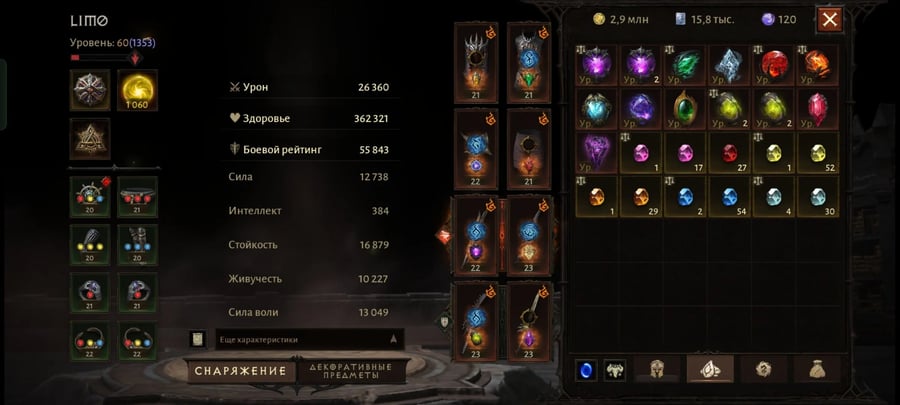900x405 pixels.
Task: Click the scroll icon beside Еще характеристики
Action: click(198, 339)
